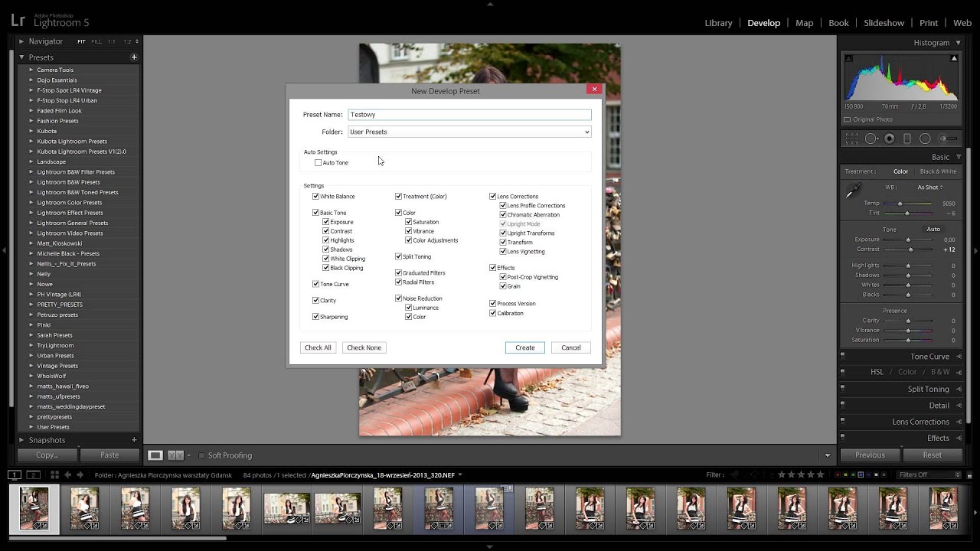Toggle Lens Corrections panel switch

coord(843,422)
